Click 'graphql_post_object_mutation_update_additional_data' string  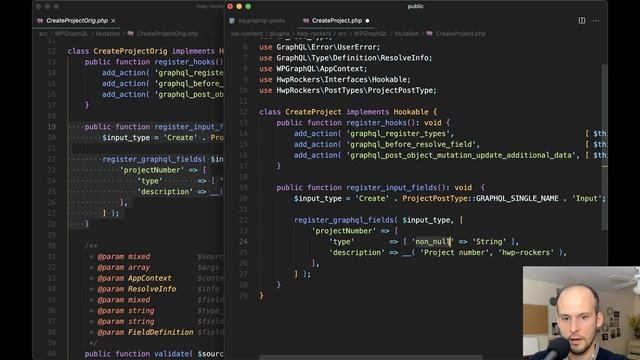tap(461, 155)
